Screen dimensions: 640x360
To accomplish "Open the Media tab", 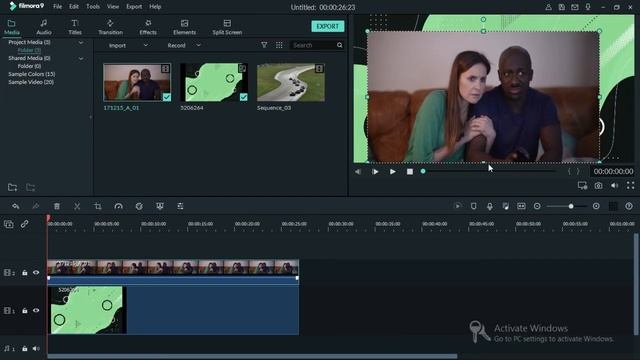I will point(11,27).
